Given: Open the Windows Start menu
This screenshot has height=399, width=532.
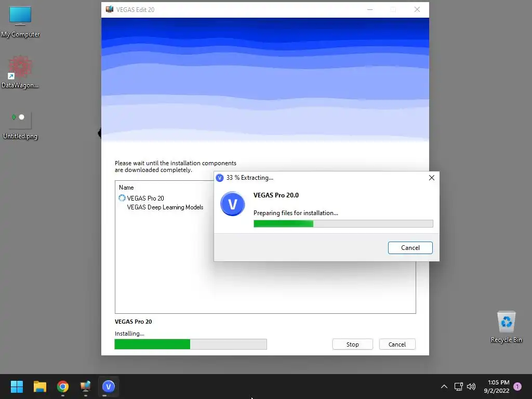Looking at the screenshot, I should 17,387.
